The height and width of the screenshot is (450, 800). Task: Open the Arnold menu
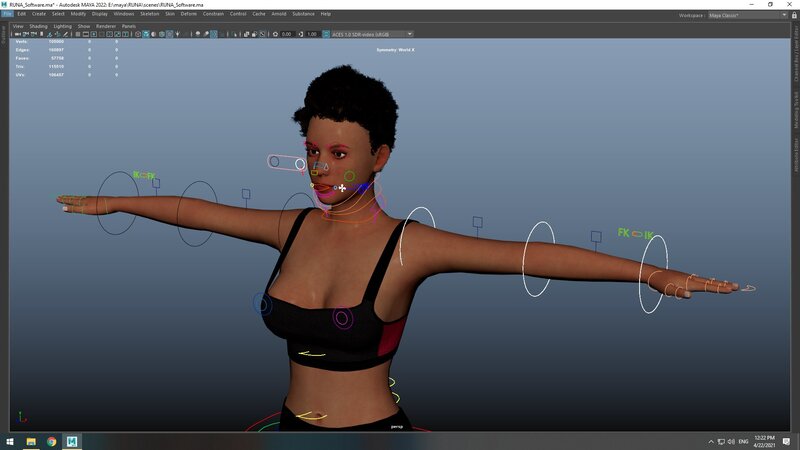point(277,14)
